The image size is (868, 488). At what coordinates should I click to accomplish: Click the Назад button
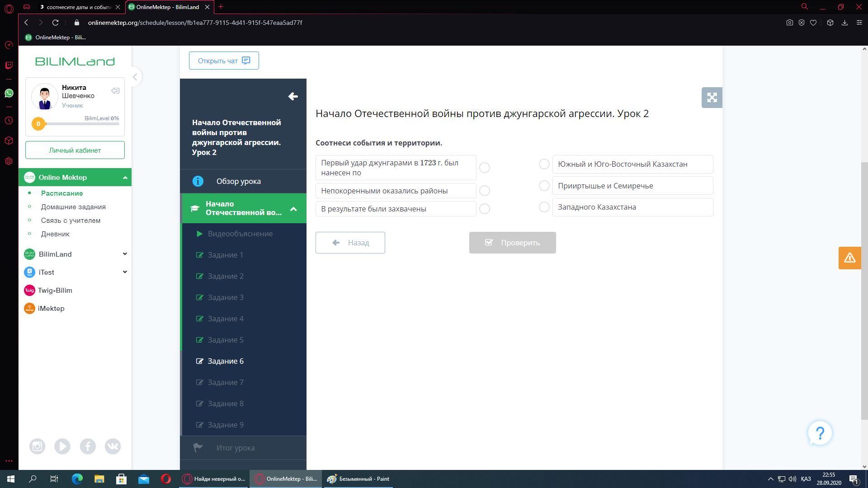tap(350, 243)
